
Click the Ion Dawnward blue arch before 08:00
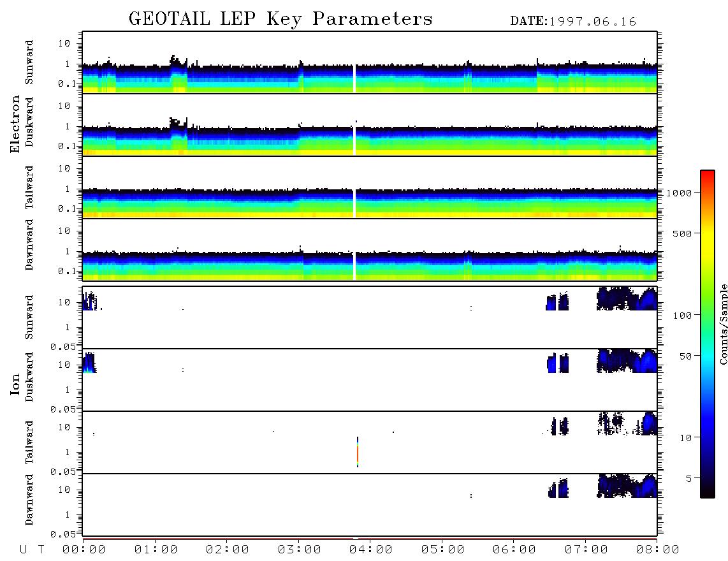648,486
